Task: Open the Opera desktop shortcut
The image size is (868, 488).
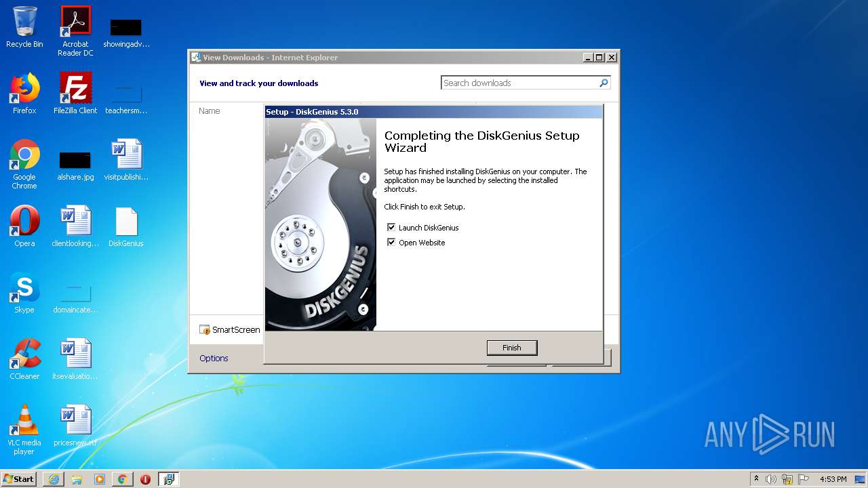Action: point(24,226)
